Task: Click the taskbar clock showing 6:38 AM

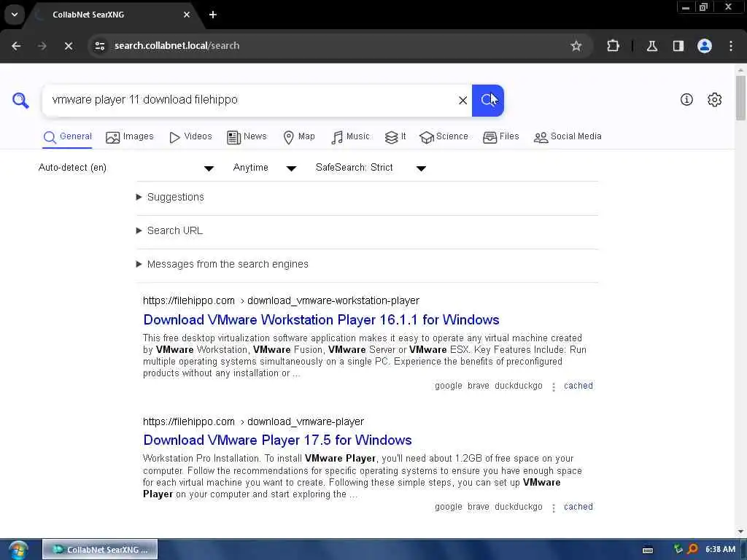Action: click(x=720, y=550)
